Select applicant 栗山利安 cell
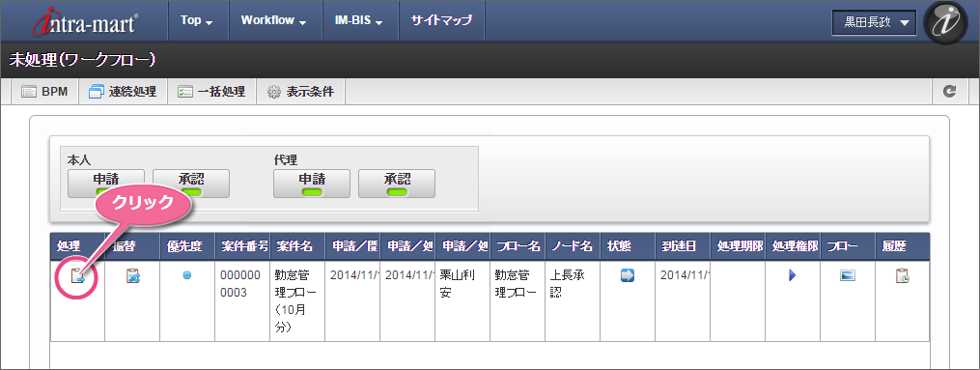Screen dimensions: 980x370 pyautogui.click(x=462, y=301)
